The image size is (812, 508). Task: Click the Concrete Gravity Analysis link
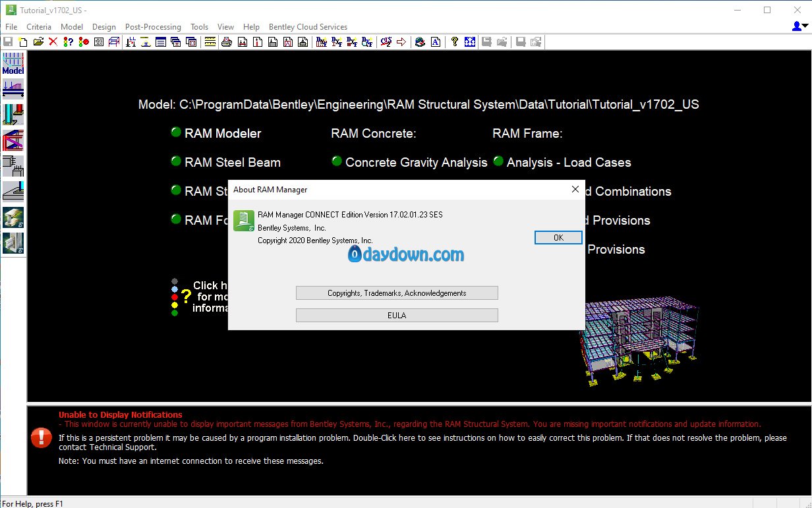pos(417,162)
